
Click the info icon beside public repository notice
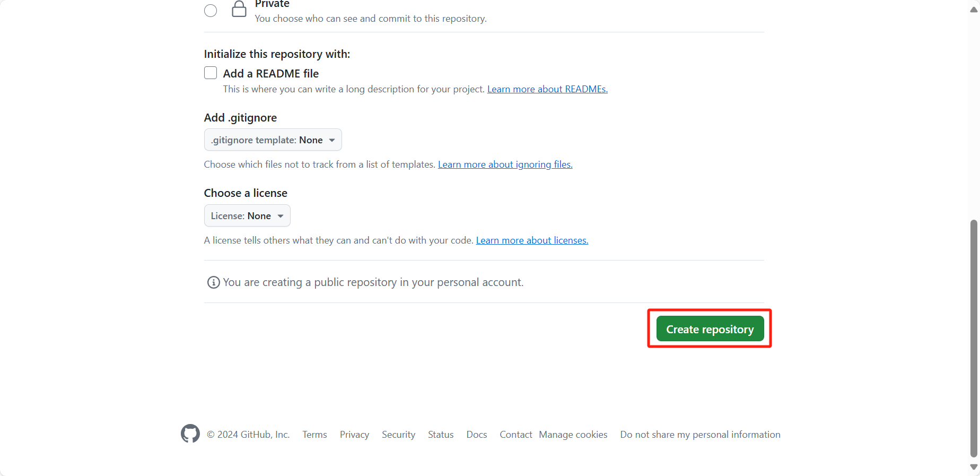(x=213, y=282)
